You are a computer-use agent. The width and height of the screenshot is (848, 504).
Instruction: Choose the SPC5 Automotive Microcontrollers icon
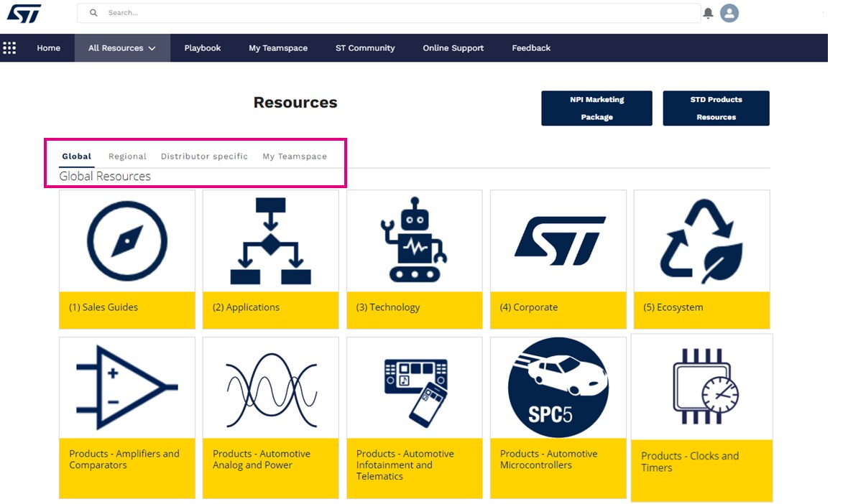(x=558, y=388)
